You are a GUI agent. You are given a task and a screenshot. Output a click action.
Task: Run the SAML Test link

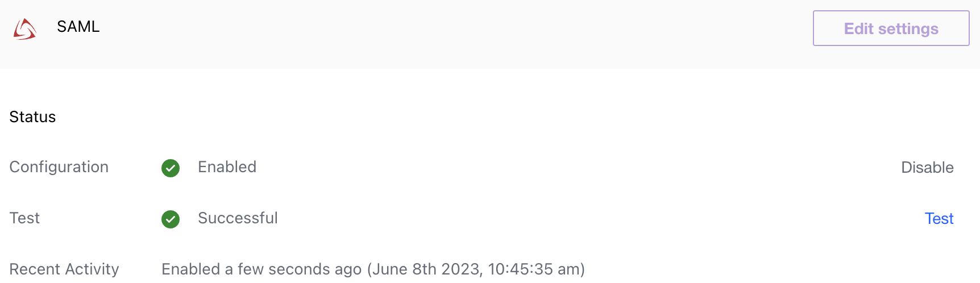coord(939,219)
